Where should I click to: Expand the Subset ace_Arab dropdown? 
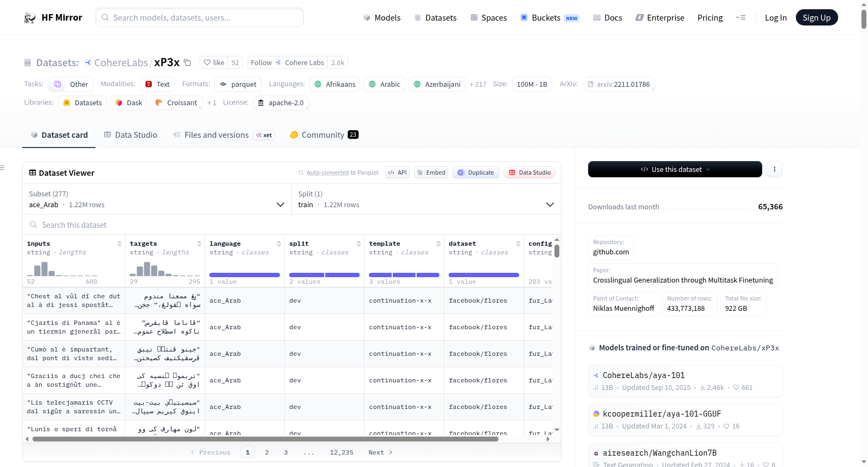click(157, 199)
